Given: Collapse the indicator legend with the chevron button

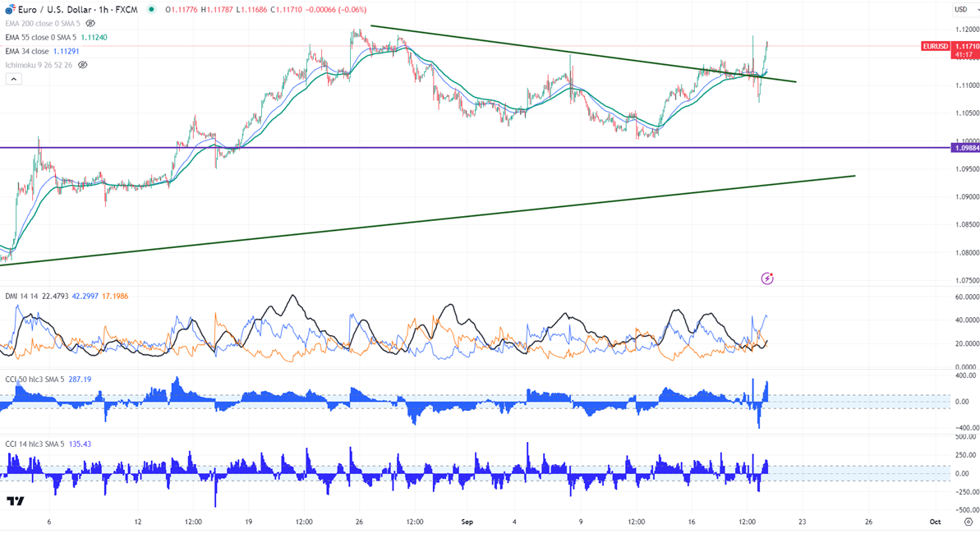Looking at the screenshot, I should click(x=14, y=80).
